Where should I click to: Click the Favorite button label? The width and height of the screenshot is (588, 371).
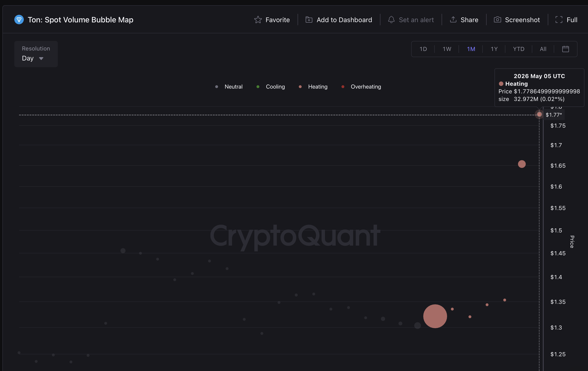278,20
